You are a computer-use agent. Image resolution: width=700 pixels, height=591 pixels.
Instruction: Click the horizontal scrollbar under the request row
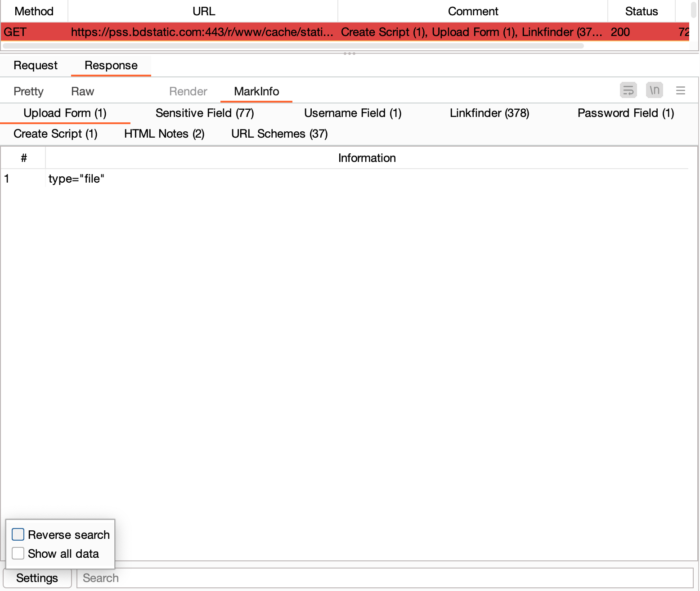[292, 46]
